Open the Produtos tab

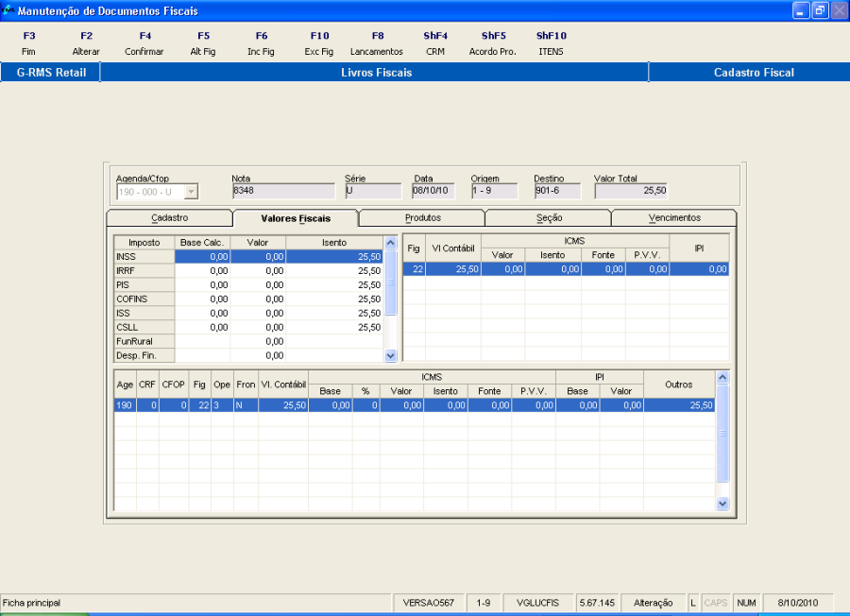pyautogui.click(x=422, y=218)
